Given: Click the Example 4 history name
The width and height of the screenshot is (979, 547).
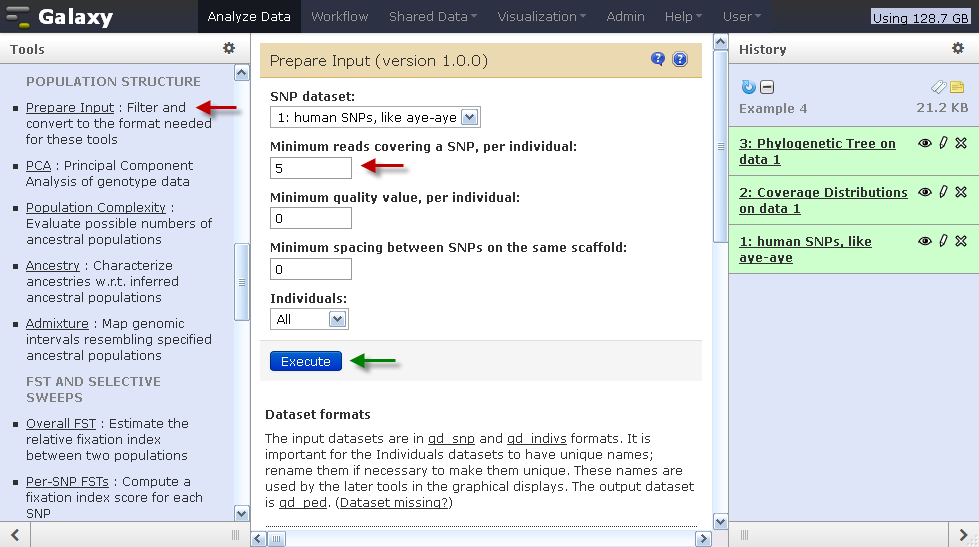Looking at the screenshot, I should [x=773, y=109].
